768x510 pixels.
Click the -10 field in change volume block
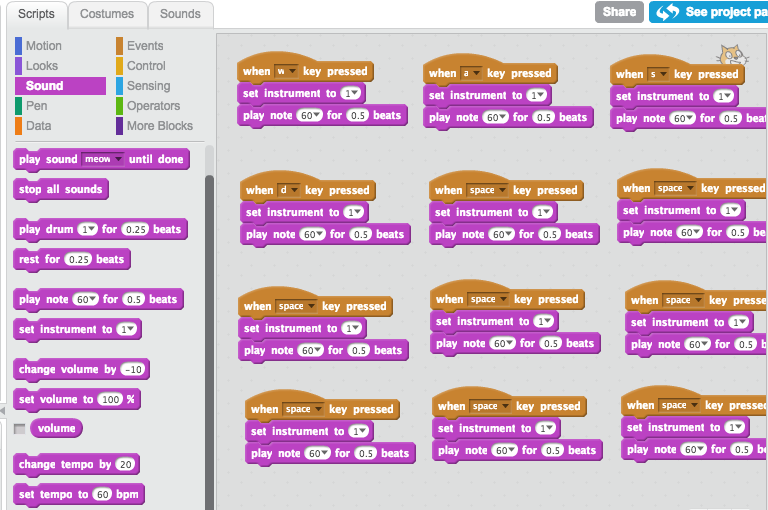pyautogui.click(x=133, y=369)
